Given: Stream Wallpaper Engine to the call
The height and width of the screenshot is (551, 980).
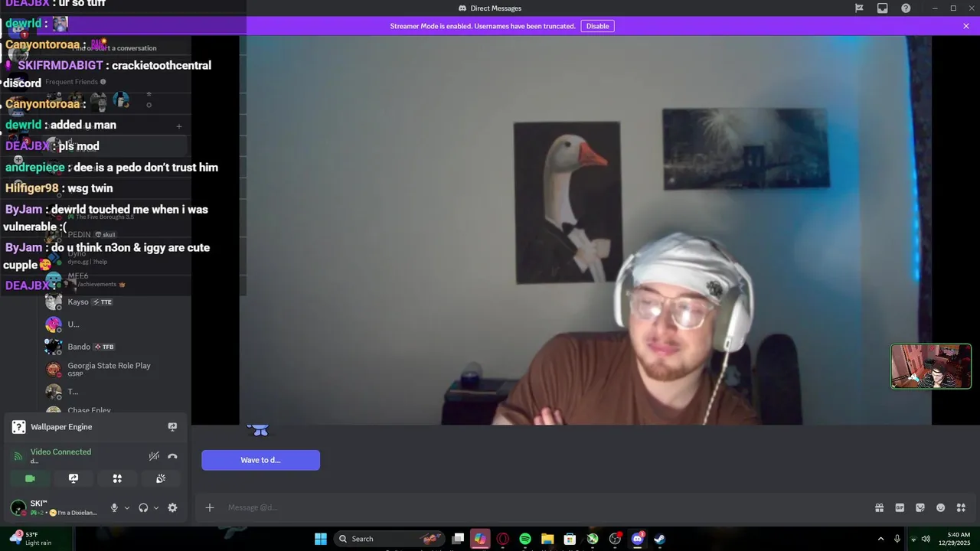Looking at the screenshot, I should (172, 427).
